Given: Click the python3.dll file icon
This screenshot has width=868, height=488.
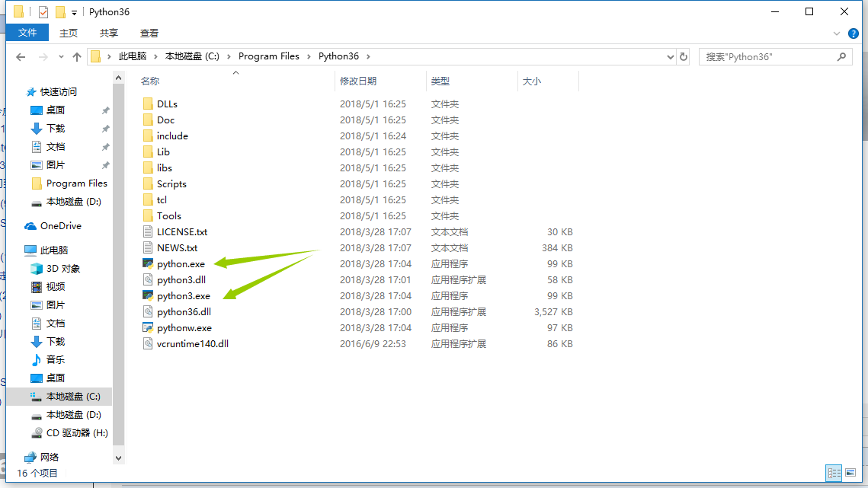Looking at the screenshot, I should tap(148, 280).
